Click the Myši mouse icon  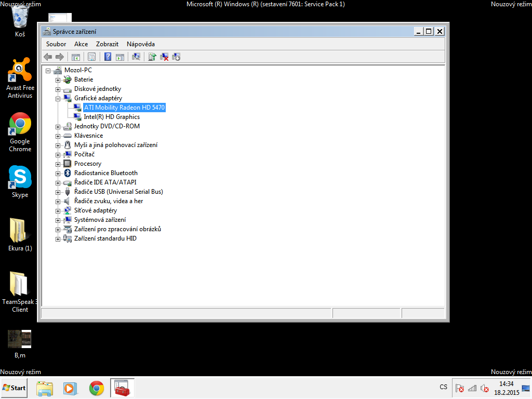[x=68, y=145]
